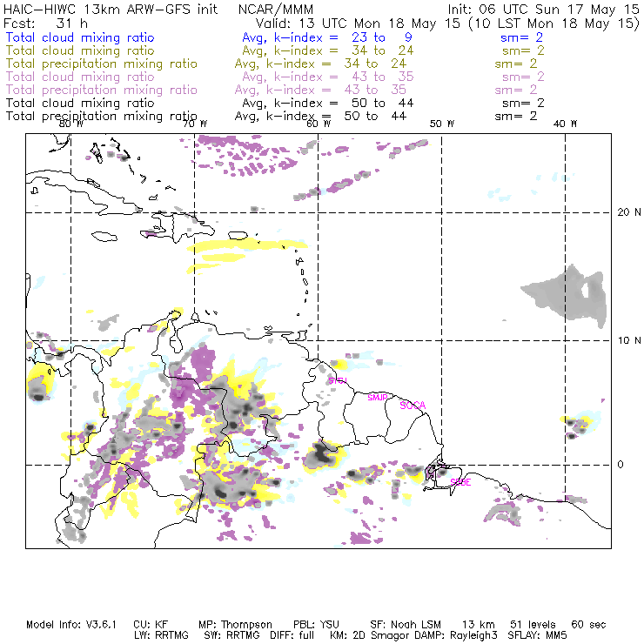644x644 pixels.
Task: Click the blue sm= 2 value
Action: 521,37
